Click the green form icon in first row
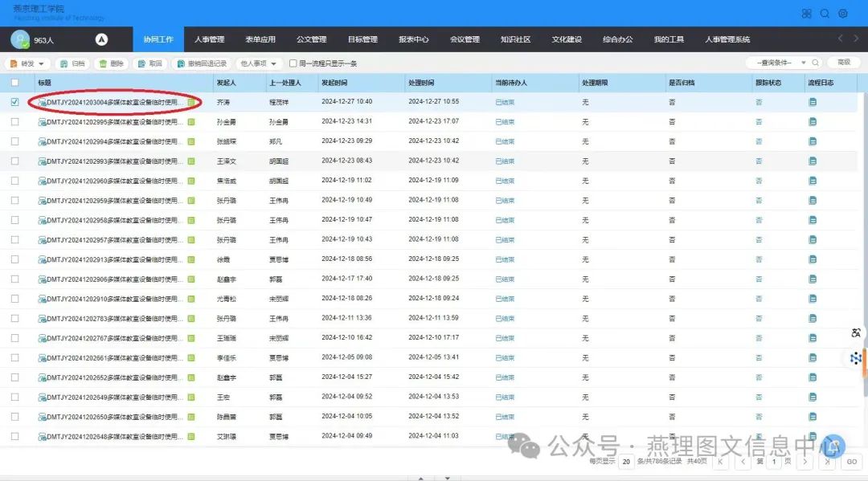The width and height of the screenshot is (868, 481). coord(191,103)
